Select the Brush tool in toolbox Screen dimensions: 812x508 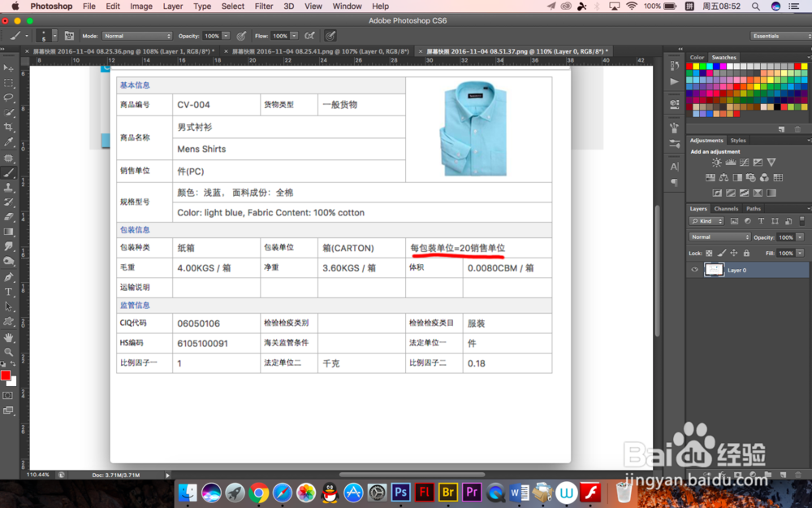pos(8,172)
